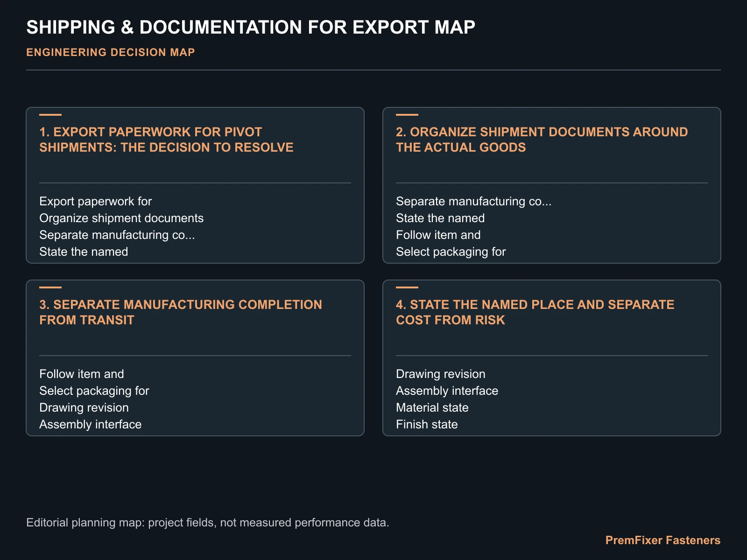Screen dimensions: 747x560
Task: Pick "State the named" in card 2
Action: pyautogui.click(x=440, y=218)
